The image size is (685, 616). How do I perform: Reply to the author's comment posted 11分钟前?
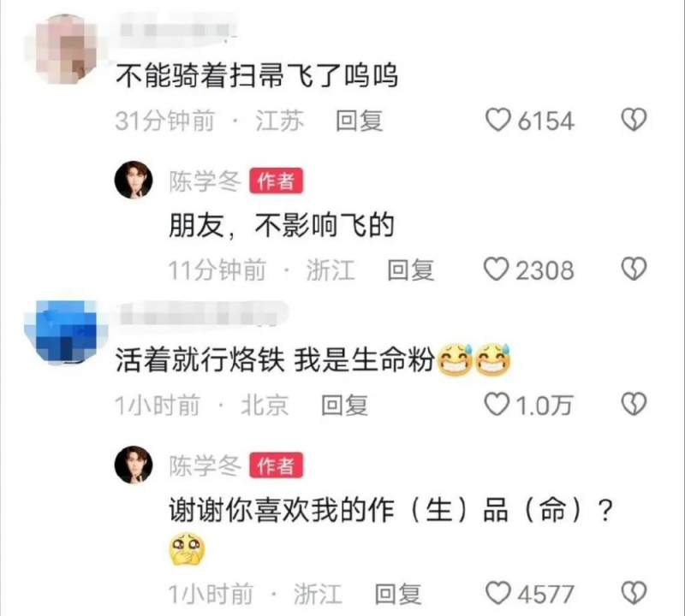tap(411, 269)
